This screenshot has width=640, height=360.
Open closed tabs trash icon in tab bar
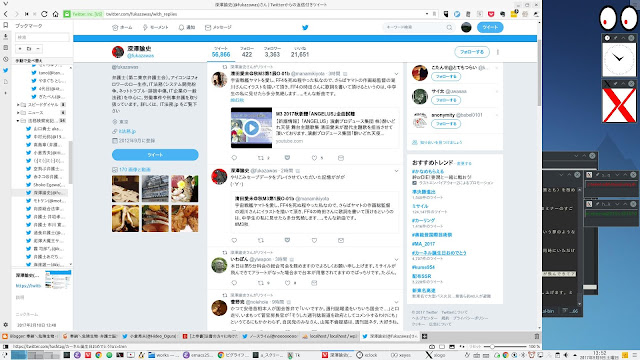537,336
